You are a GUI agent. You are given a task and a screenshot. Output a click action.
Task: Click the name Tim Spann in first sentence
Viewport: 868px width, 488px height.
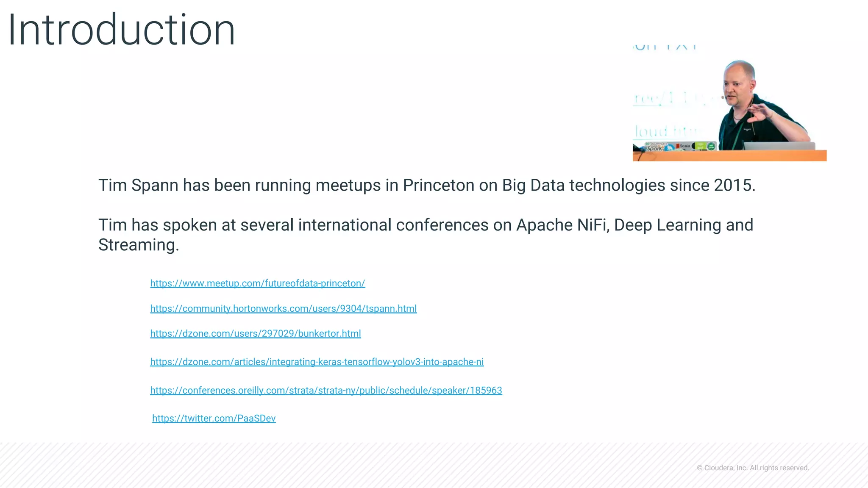pos(138,186)
